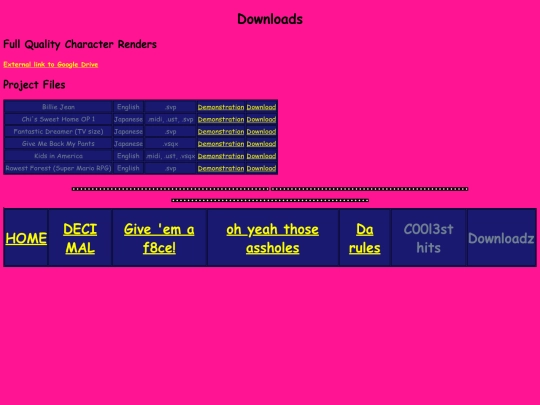The height and width of the screenshot is (405, 540).
Task: Download Rawest Forest (Super Mario RPG) file
Action: 261,168
